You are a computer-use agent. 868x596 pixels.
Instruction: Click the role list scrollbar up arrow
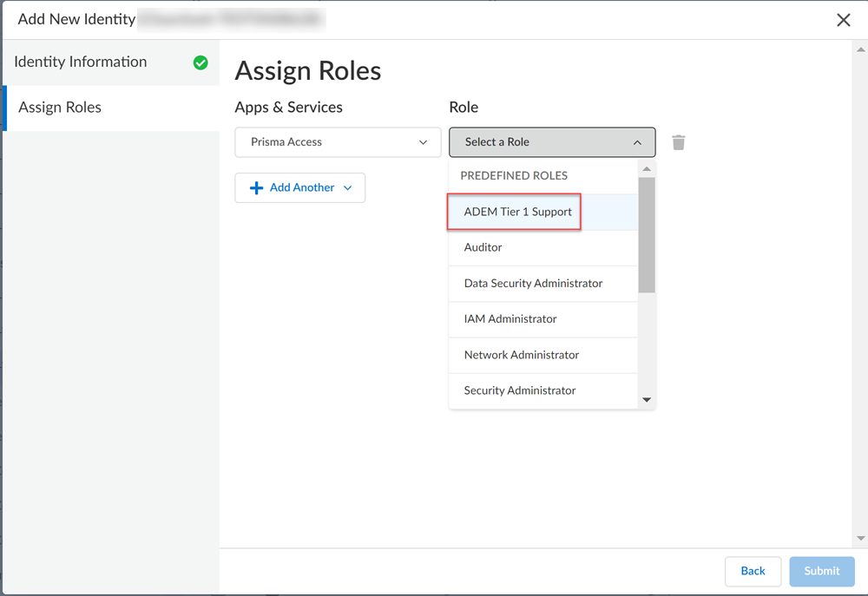(646, 168)
